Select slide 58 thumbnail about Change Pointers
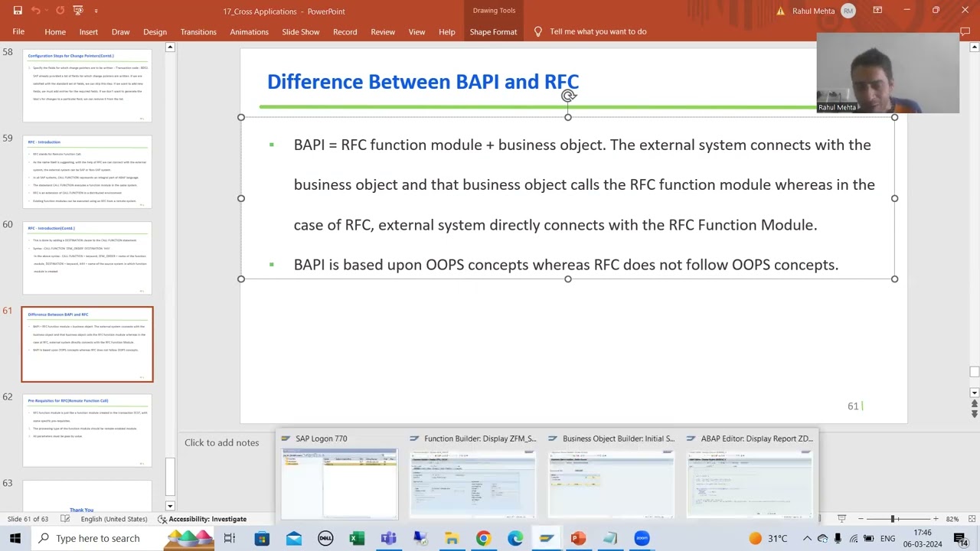The image size is (980, 551). (x=87, y=86)
